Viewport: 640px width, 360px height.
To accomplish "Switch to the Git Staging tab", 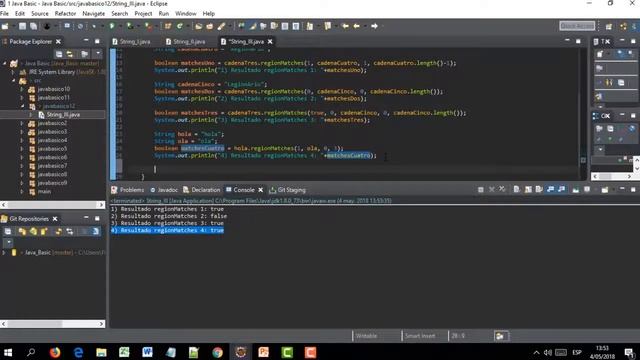I will coord(287,190).
